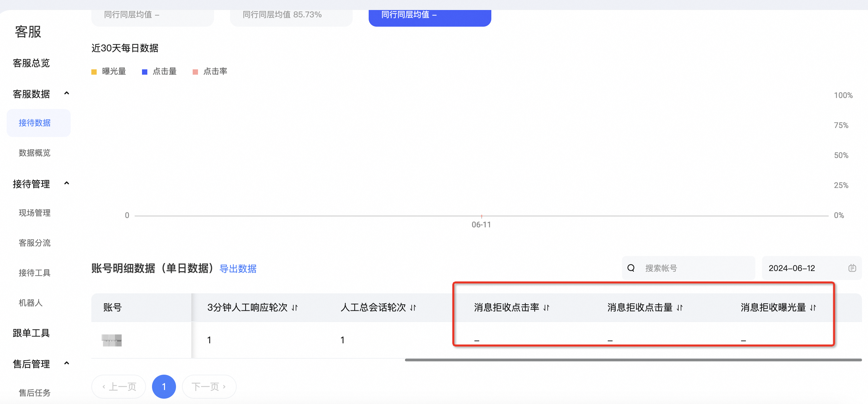The image size is (868, 404).
Task: Open 售后任务 sidebar item
Action: click(x=35, y=393)
